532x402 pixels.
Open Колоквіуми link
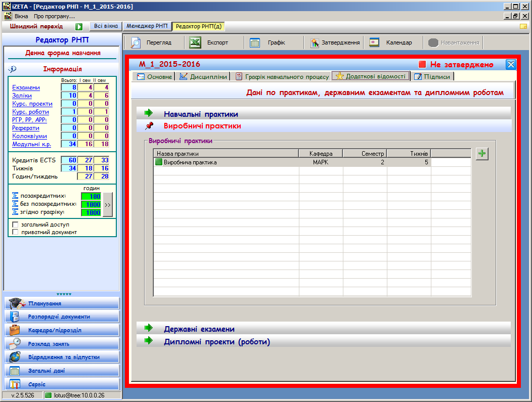click(29, 136)
